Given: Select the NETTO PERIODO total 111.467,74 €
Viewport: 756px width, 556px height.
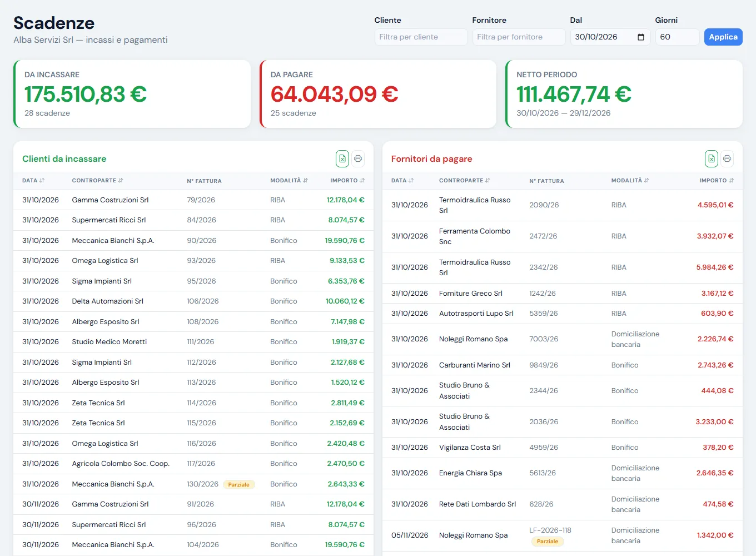Looking at the screenshot, I should tap(574, 94).
